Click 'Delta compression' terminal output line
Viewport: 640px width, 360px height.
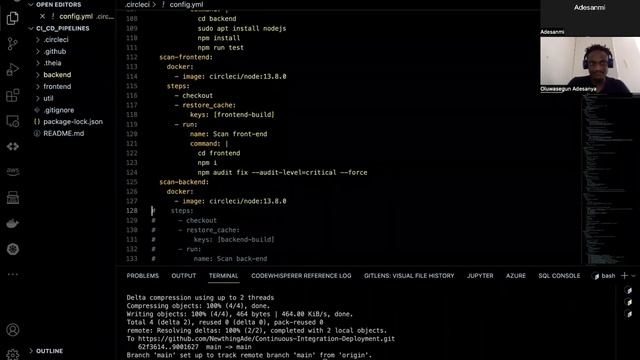coord(200,298)
